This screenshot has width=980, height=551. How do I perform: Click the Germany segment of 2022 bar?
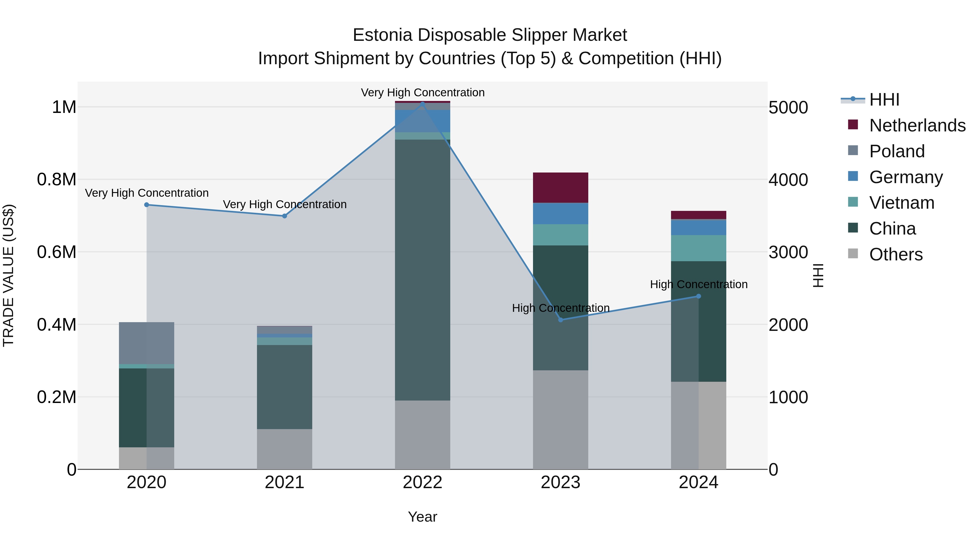pyautogui.click(x=423, y=121)
